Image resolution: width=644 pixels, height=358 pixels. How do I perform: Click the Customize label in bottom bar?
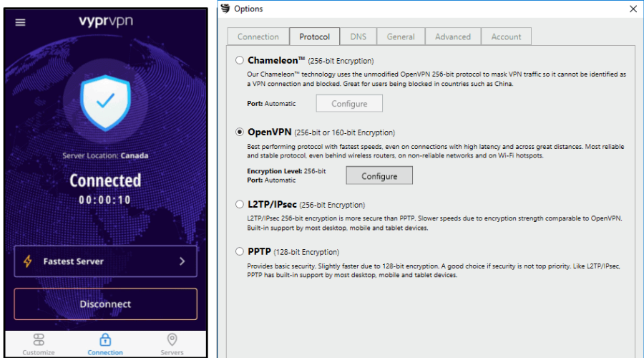39,352
